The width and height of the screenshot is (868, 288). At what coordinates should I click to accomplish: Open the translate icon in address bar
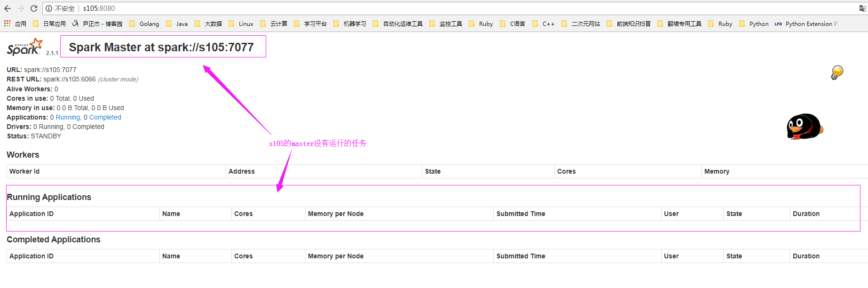click(x=862, y=8)
